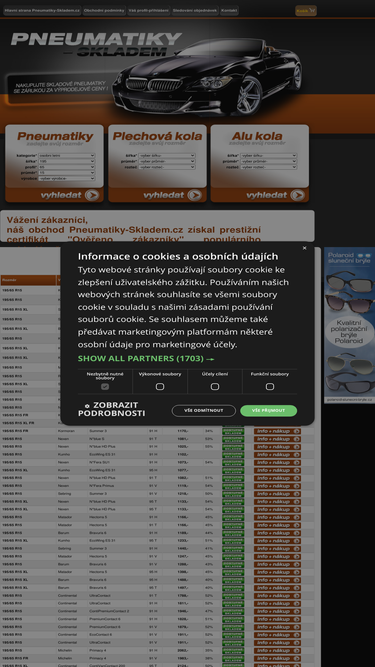
Task: Expand Zobrazit podrobnosti in cookie dialog
Action: pos(111,409)
